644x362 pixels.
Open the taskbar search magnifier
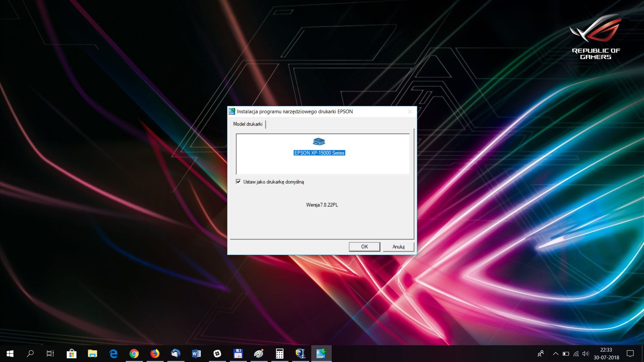30,353
